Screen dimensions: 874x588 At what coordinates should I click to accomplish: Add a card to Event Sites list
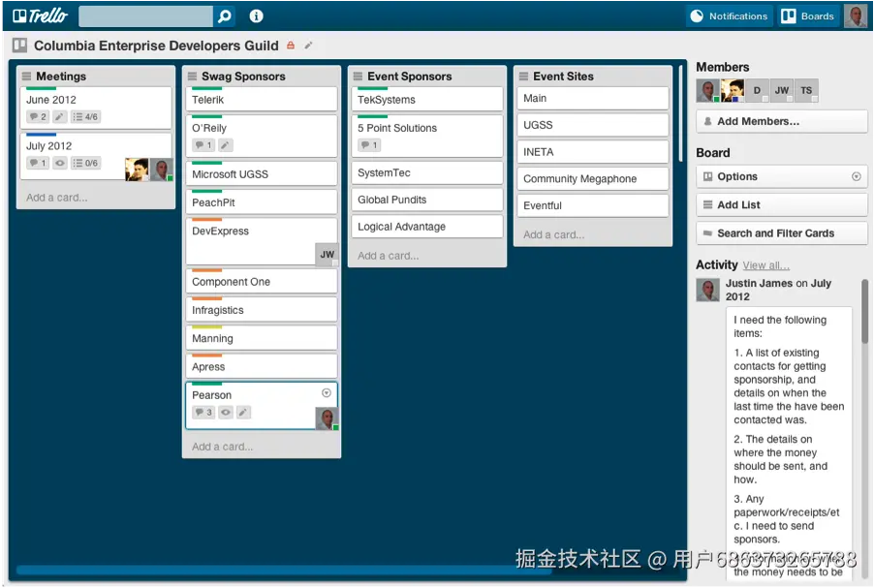pos(553,234)
